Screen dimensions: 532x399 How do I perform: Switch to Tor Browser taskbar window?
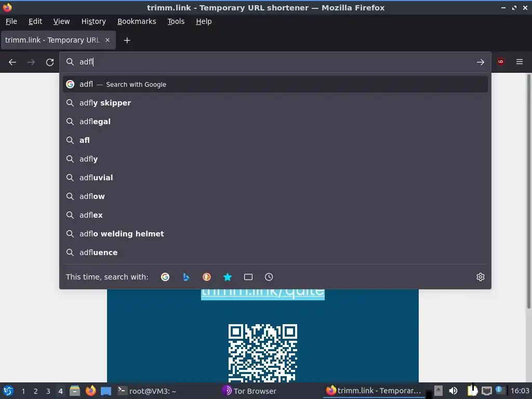click(249, 391)
